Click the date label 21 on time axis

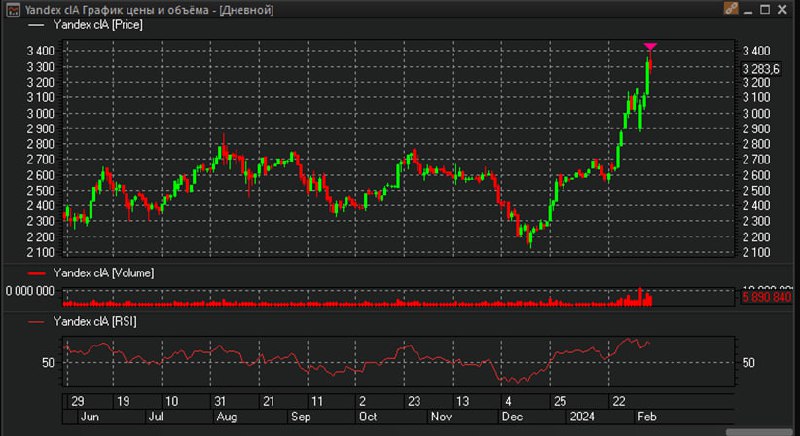tap(268, 401)
